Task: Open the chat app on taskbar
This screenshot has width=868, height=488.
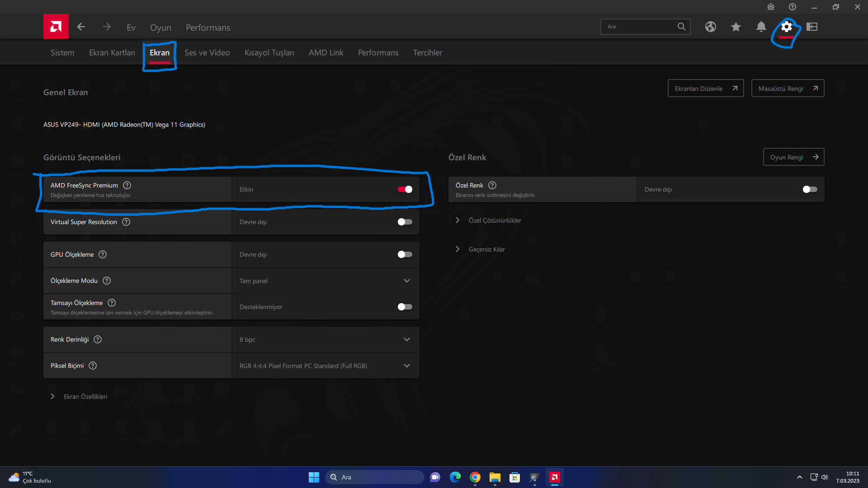Action: [x=435, y=477]
